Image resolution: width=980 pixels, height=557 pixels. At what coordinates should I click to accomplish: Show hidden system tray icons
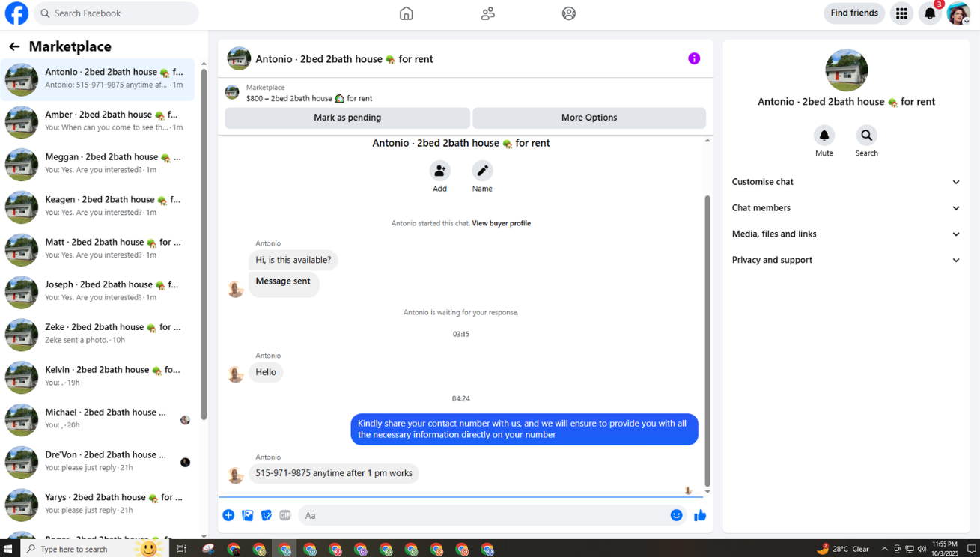(884, 549)
